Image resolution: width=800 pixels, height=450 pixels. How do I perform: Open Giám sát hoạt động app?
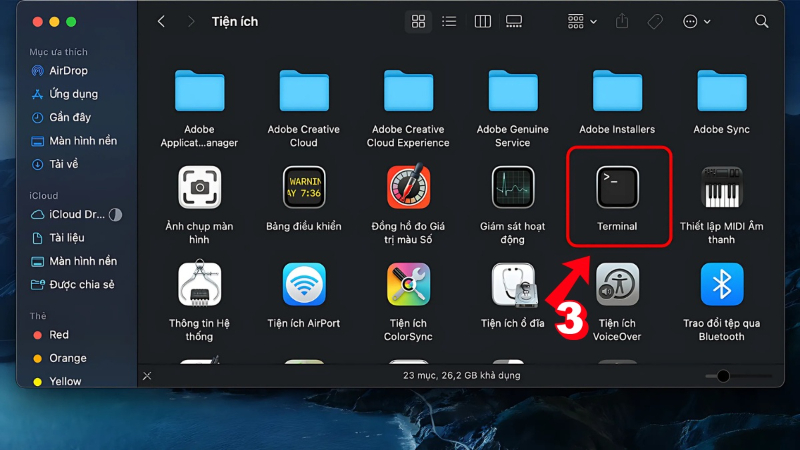coord(513,187)
